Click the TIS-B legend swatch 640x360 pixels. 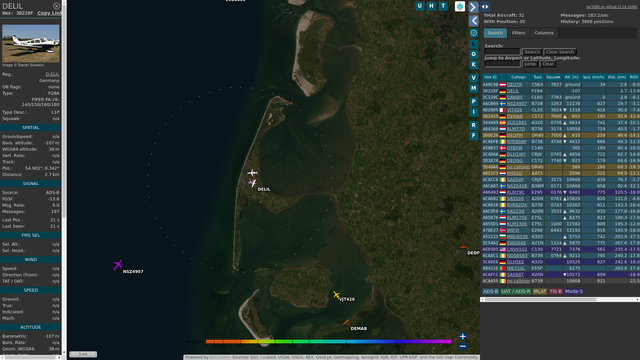(x=556, y=291)
